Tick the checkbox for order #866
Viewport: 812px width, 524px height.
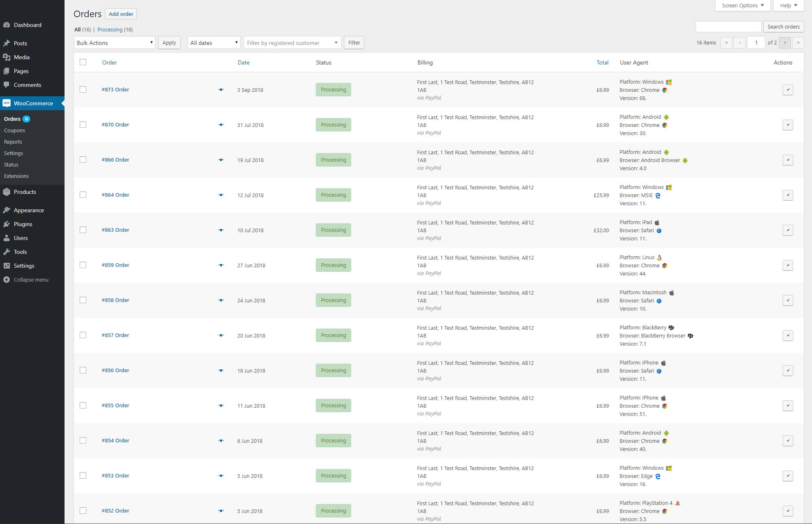[x=83, y=160]
